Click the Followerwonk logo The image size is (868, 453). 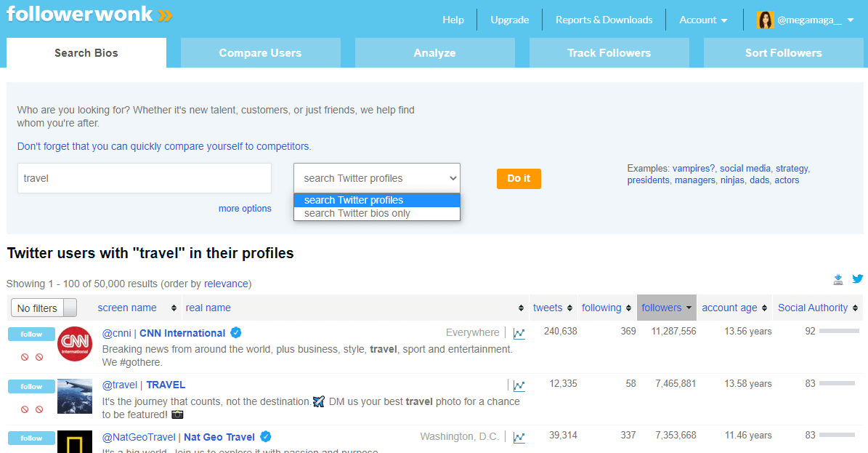click(x=89, y=14)
